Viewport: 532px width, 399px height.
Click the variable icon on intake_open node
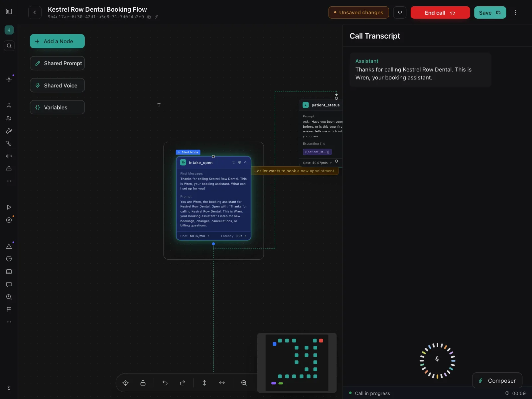(245, 163)
